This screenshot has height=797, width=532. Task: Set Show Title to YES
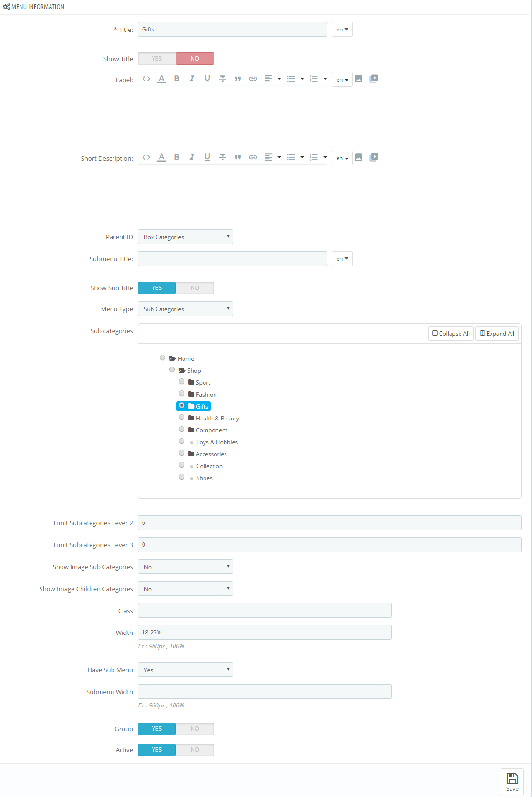tap(157, 59)
